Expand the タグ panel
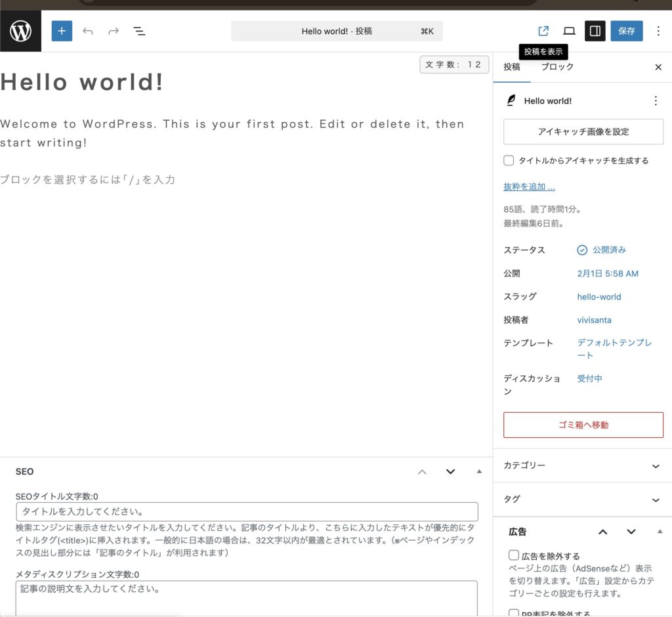Viewport: 672px width, 617px height. point(655,500)
